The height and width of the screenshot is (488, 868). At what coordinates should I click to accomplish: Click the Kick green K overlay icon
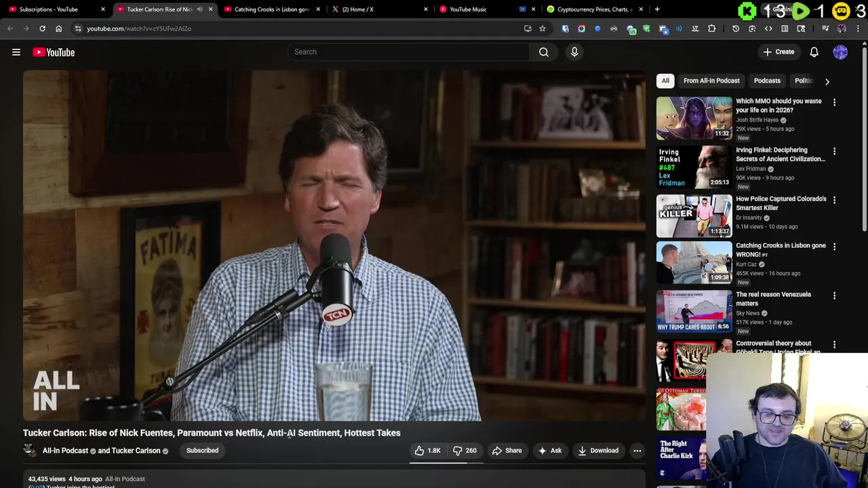(747, 11)
